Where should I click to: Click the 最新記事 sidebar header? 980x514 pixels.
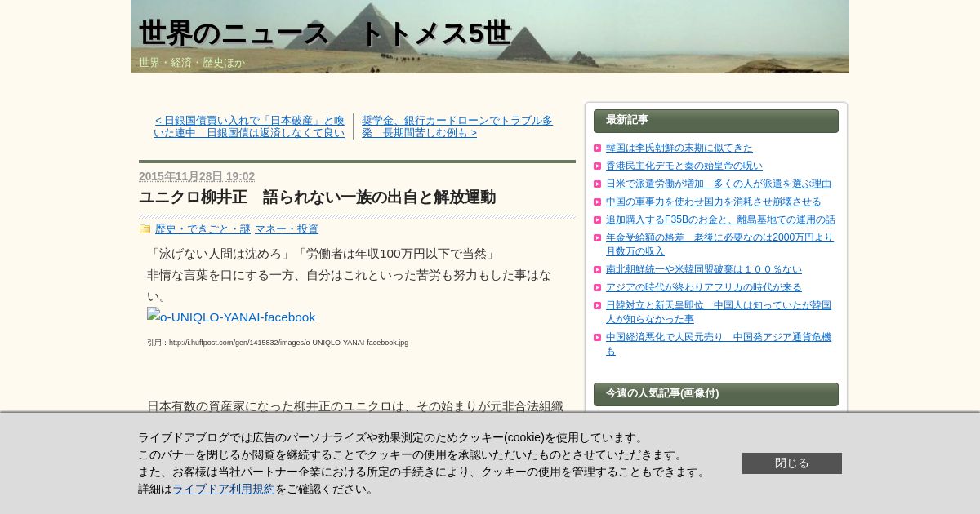(x=716, y=121)
